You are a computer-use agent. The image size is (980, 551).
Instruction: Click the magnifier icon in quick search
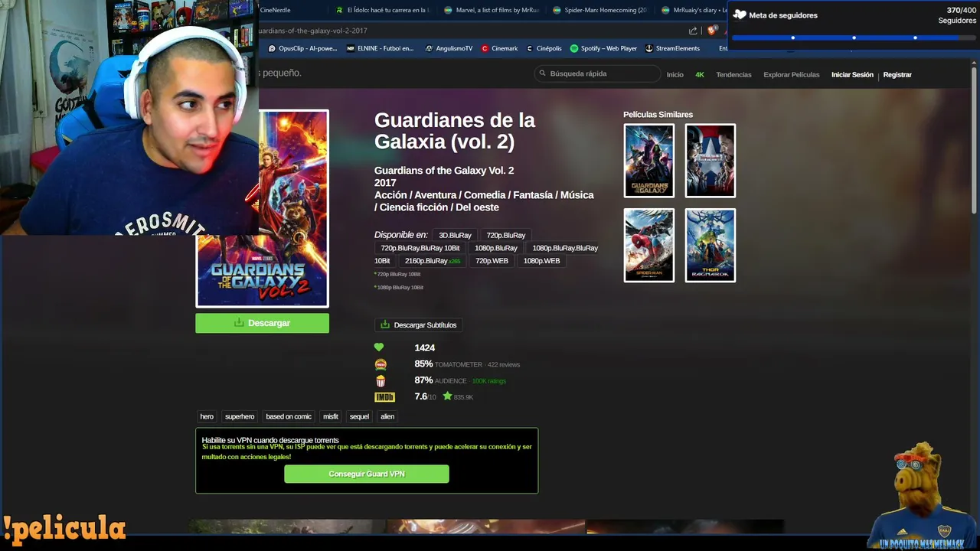[x=543, y=73]
